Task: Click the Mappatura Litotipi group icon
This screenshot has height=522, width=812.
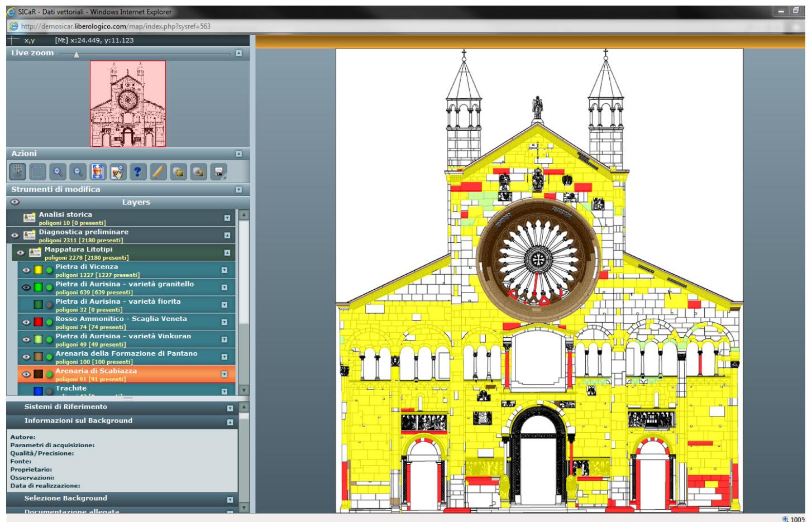Action: (x=35, y=253)
